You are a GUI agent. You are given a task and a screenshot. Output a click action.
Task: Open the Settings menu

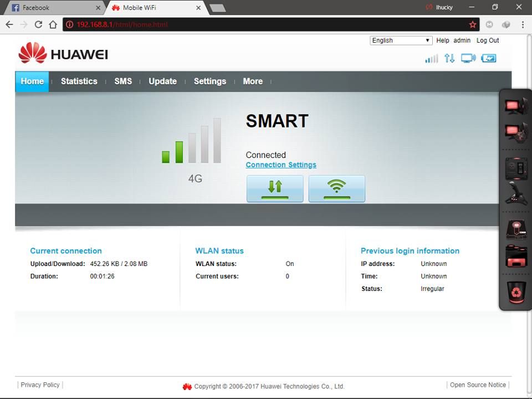[x=209, y=81]
